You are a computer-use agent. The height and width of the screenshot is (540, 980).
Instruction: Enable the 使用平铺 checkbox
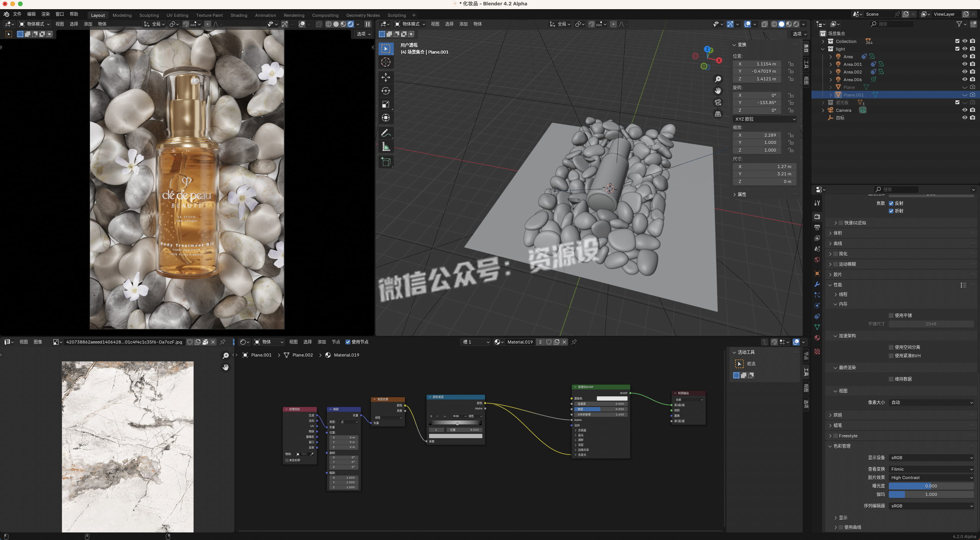pyautogui.click(x=891, y=315)
